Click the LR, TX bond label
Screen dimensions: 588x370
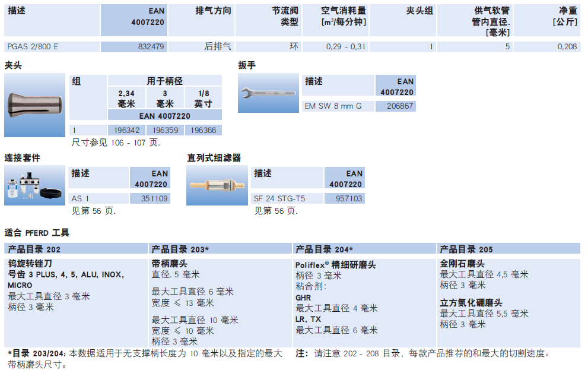(x=308, y=320)
